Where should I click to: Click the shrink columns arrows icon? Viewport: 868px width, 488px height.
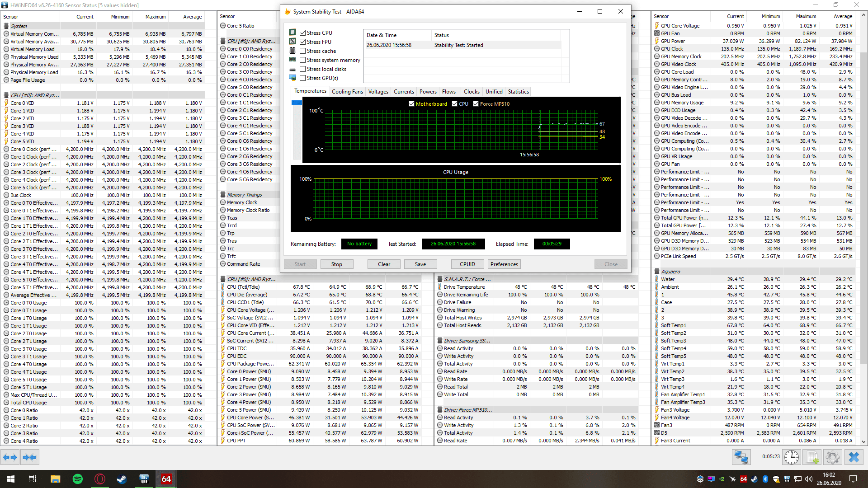pyautogui.click(x=29, y=457)
